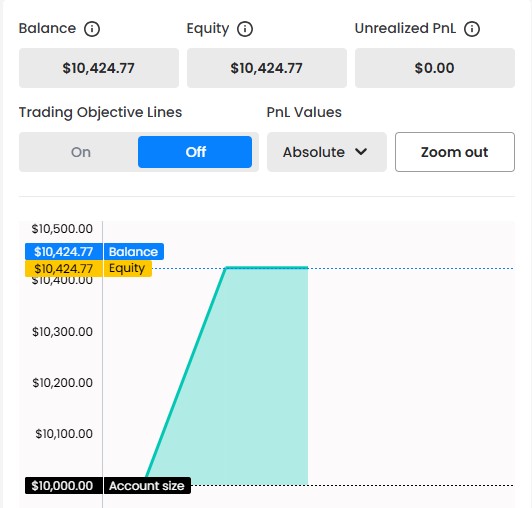Image resolution: width=532 pixels, height=508 pixels.
Task: Turn Trading Objective Lines On
Action: pos(80,152)
